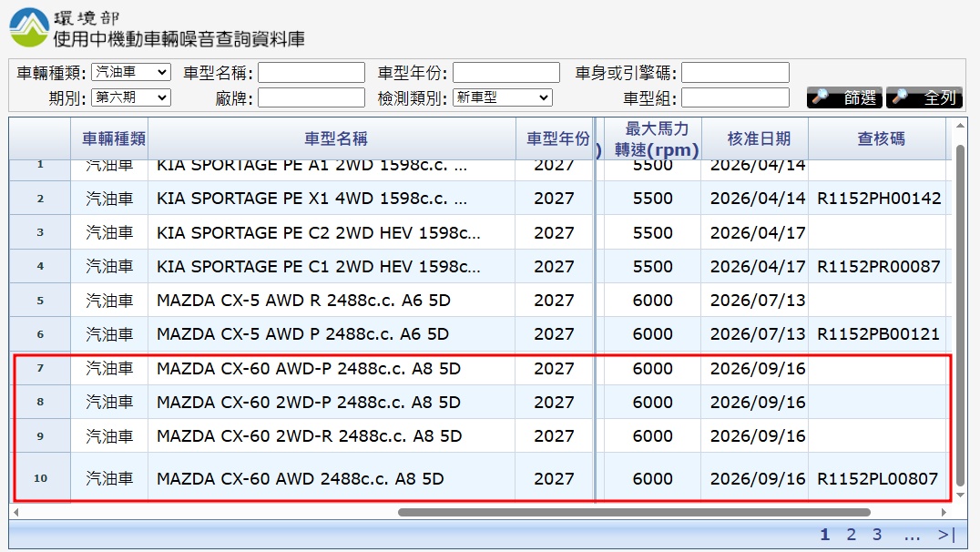The width and height of the screenshot is (980, 552).
Task: Go to page 3 of results
Action: pos(877,535)
